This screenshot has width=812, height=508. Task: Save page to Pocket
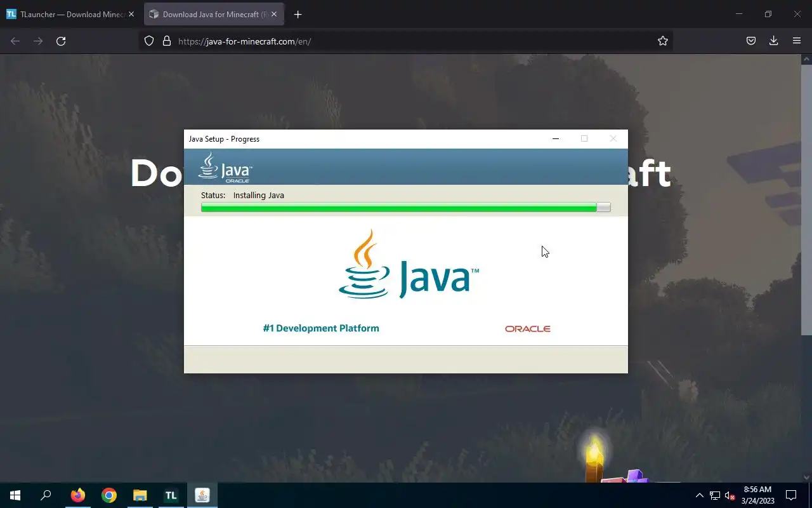pos(751,41)
